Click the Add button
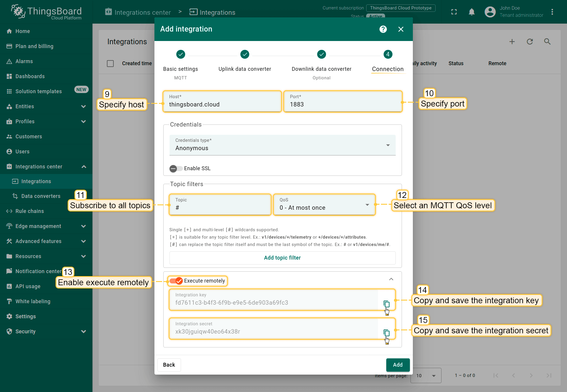This screenshot has width=567, height=392. (397, 365)
